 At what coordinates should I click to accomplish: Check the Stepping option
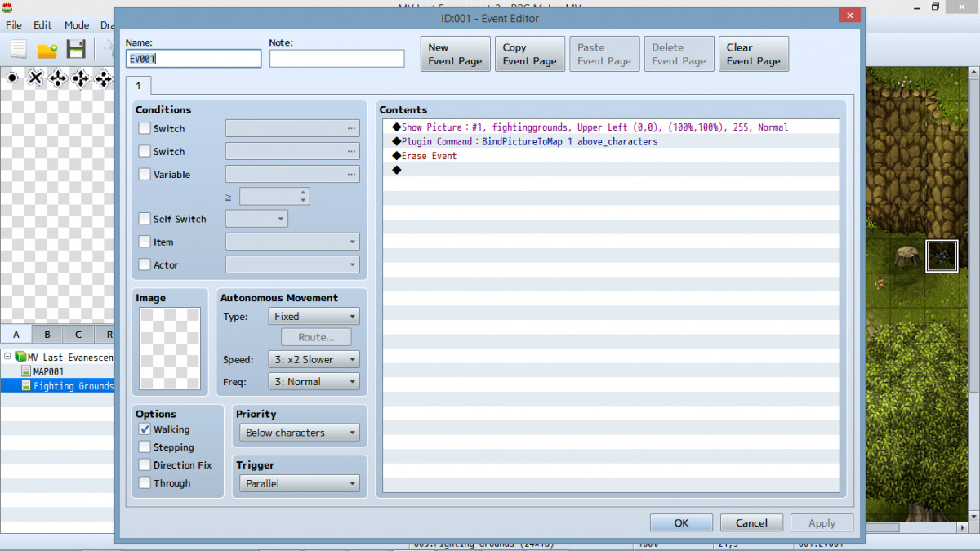[145, 447]
